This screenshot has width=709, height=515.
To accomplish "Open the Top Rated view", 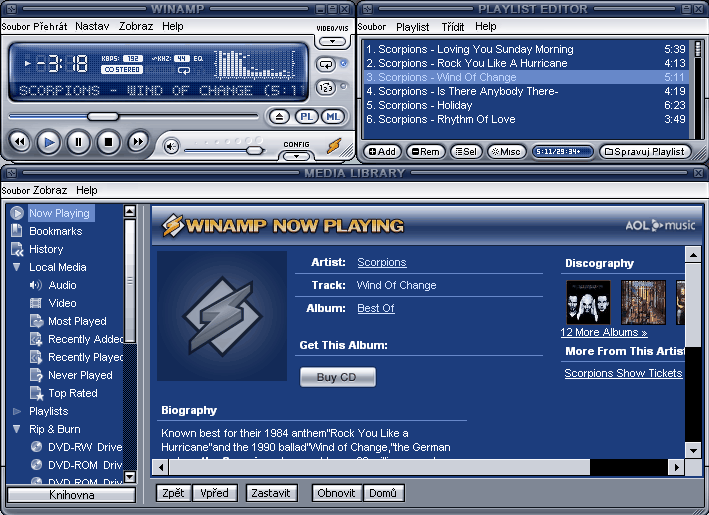I will [73, 393].
